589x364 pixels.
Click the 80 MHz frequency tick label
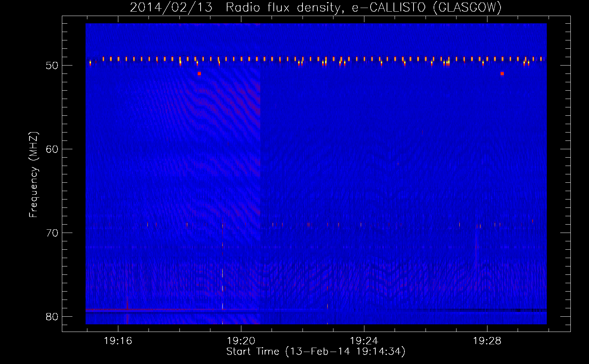[52, 317]
